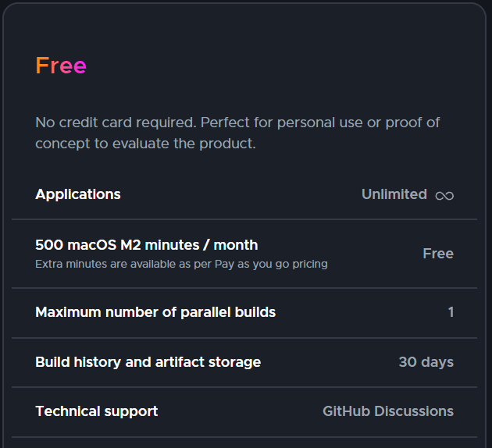
Task: Click the infinity icon next to Unlimited
Action: [x=444, y=196]
